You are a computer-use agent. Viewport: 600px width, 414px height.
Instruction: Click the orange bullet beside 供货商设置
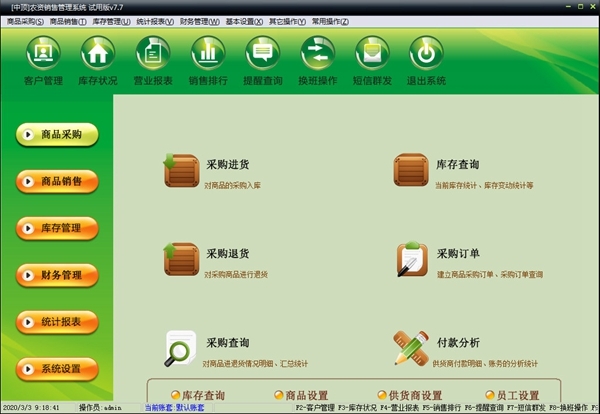(382, 395)
